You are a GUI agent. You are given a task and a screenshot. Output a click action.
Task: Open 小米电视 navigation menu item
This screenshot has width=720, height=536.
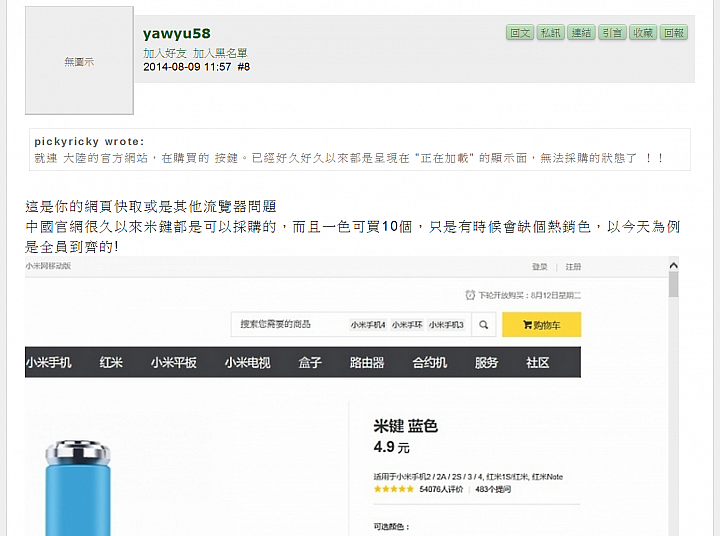click(248, 362)
